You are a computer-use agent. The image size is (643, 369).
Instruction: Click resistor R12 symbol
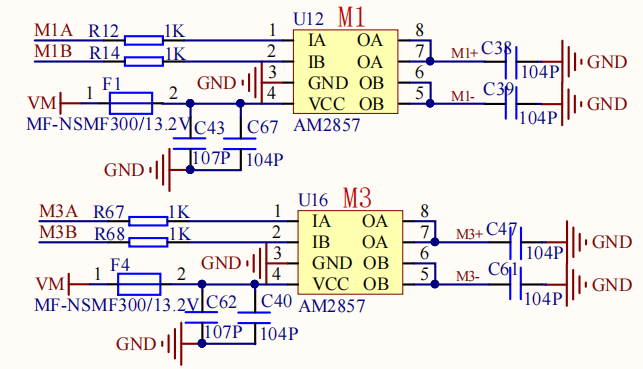tap(144, 40)
